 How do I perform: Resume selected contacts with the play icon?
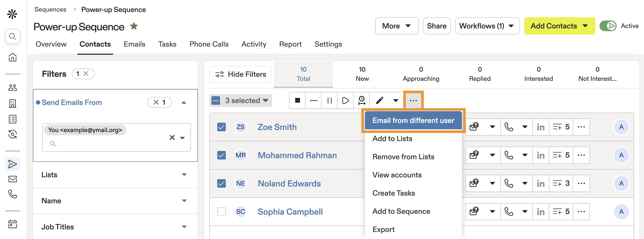(x=345, y=100)
